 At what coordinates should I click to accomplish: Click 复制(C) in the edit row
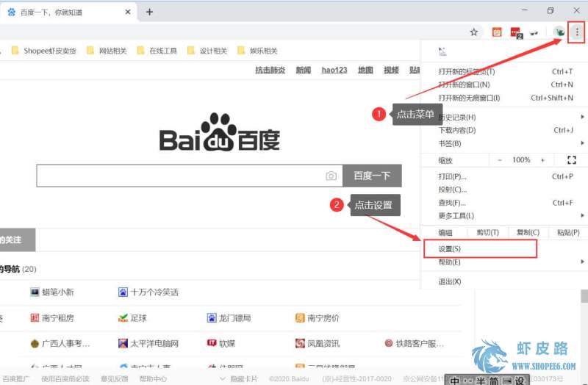pos(528,232)
